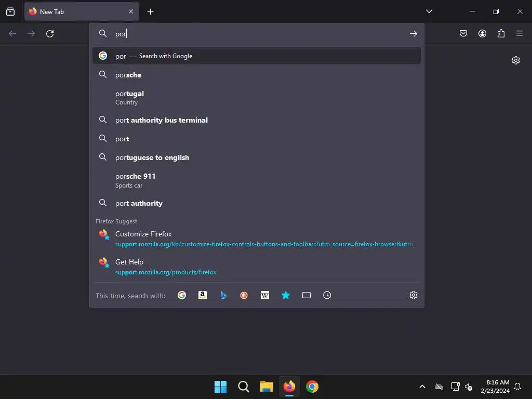Search open tabs icon
Image resolution: width=532 pixels, height=399 pixels.
307,295
